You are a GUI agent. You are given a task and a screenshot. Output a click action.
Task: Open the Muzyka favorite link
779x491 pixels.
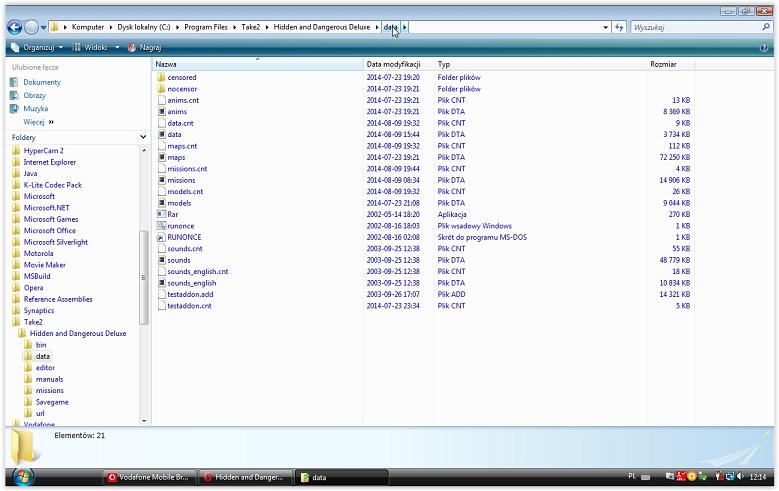tap(35, 108)
